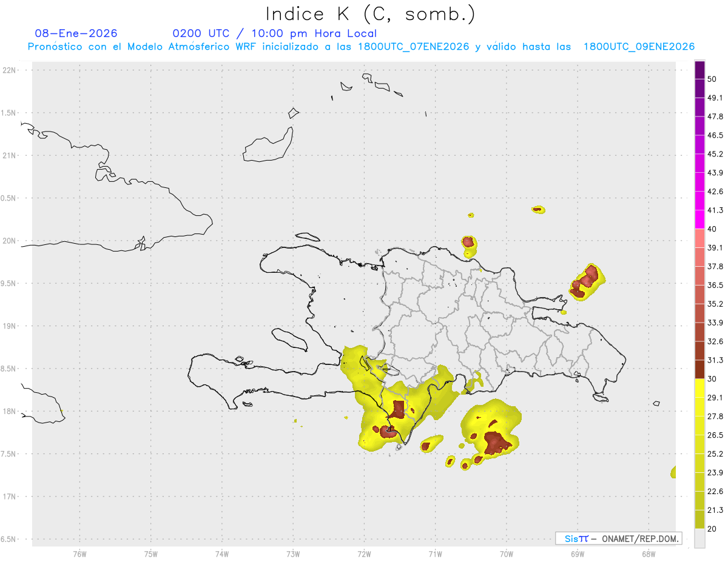Viewport: 728px width, 562px height.
Task: Click the 'Pronóstico con el Modelo Atmosférico WRF' line
Action: [x=361, y=47]
